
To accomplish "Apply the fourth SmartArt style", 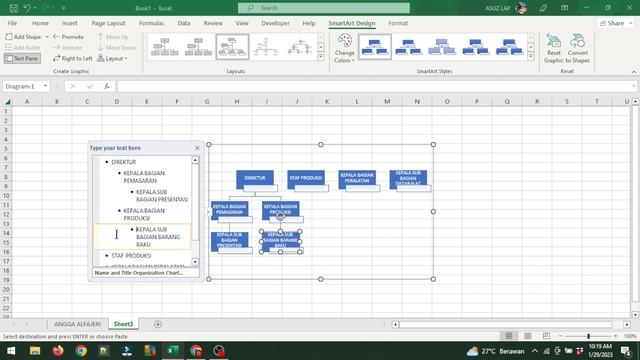I will click(x=476, y=47).
